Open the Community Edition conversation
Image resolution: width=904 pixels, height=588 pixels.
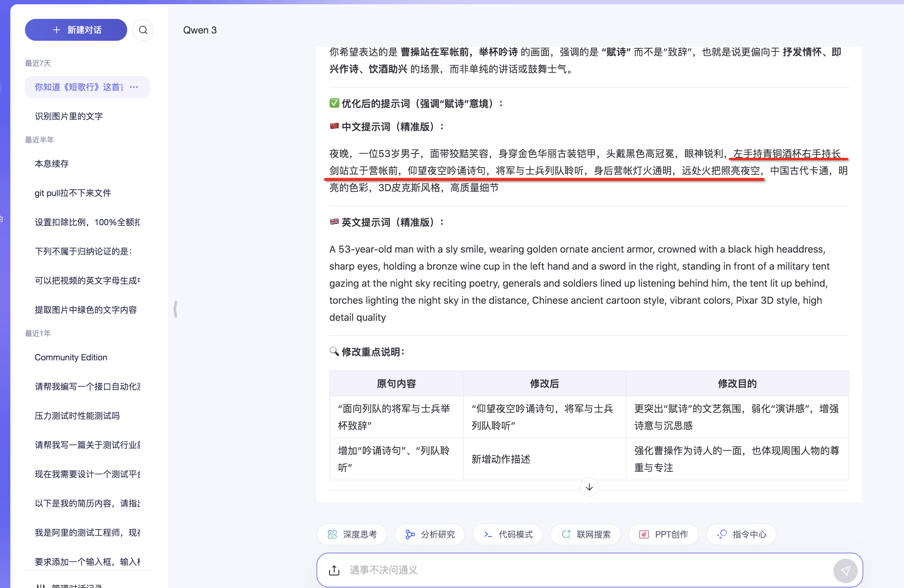coord(71,357)
